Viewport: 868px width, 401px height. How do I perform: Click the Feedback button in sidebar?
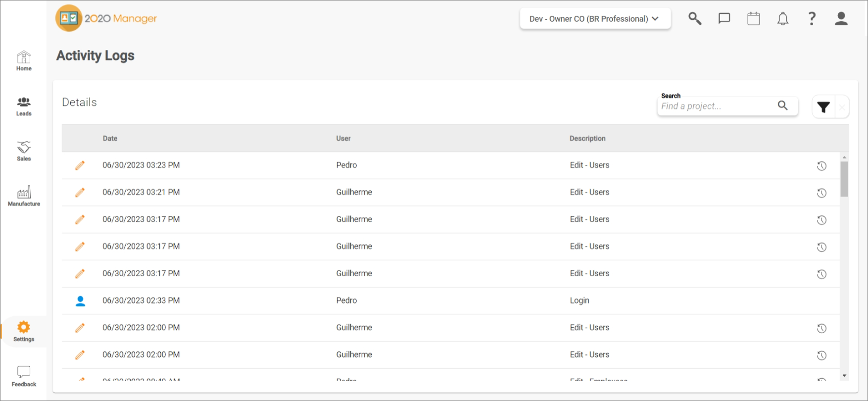(x=24, y=376)
